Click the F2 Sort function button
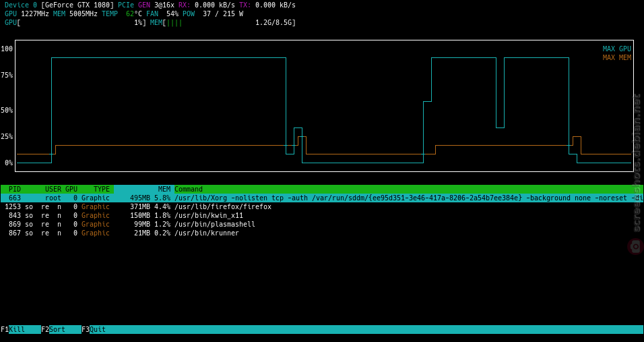The width and height of the screenshot is (644, 342). [61, 330]
